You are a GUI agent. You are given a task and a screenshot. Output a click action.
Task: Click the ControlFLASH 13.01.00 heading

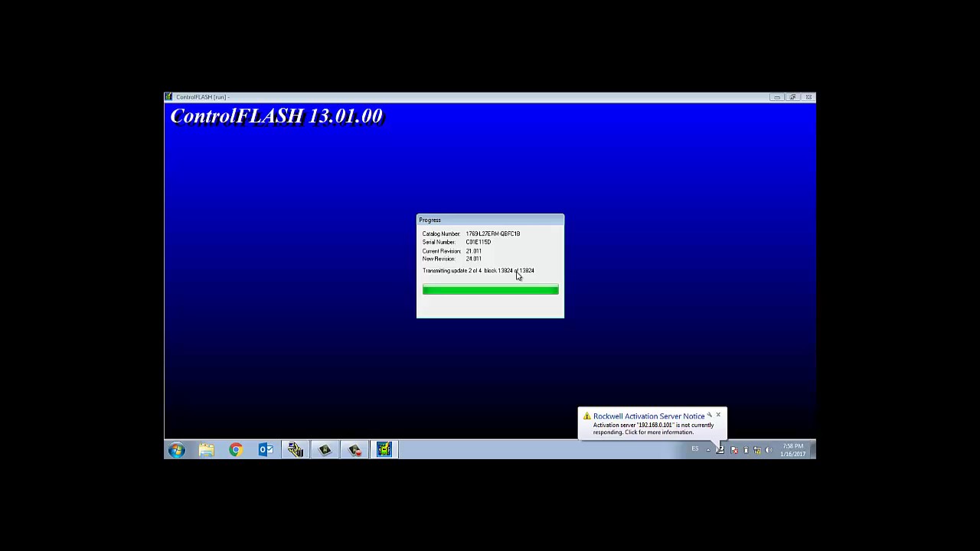[x=276, y=116]
